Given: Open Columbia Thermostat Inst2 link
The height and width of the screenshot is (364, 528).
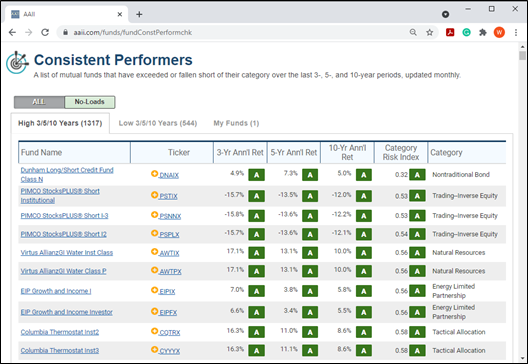Looking at the screenshot, I should tap(60, 332).
